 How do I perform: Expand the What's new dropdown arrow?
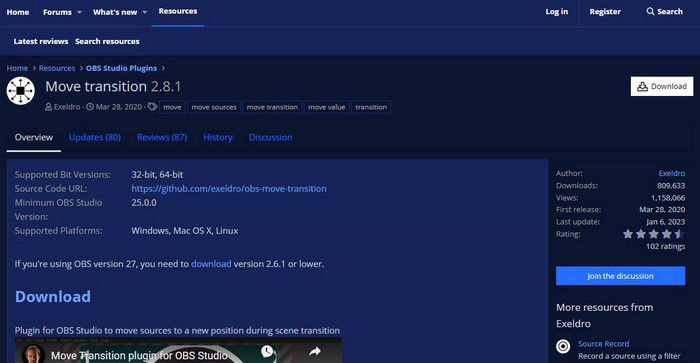145,12
